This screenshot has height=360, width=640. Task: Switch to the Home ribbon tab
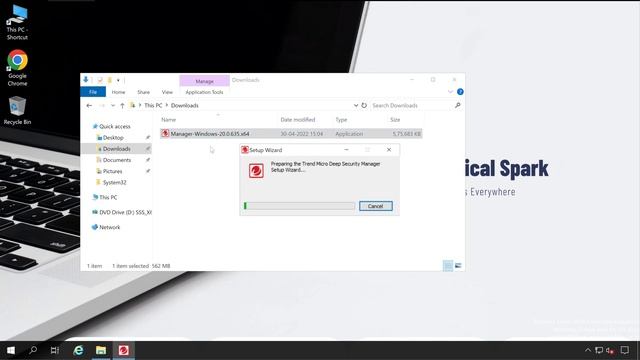click(118, 92)
